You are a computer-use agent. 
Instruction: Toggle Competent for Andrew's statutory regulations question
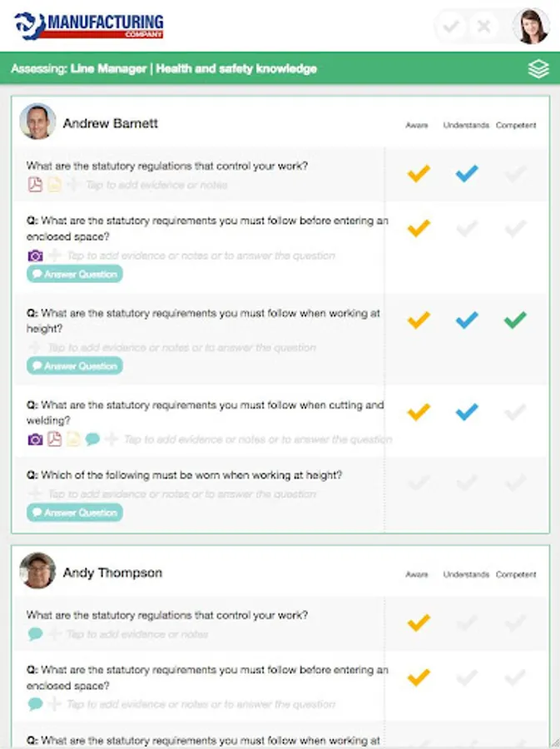pos(515,174)
